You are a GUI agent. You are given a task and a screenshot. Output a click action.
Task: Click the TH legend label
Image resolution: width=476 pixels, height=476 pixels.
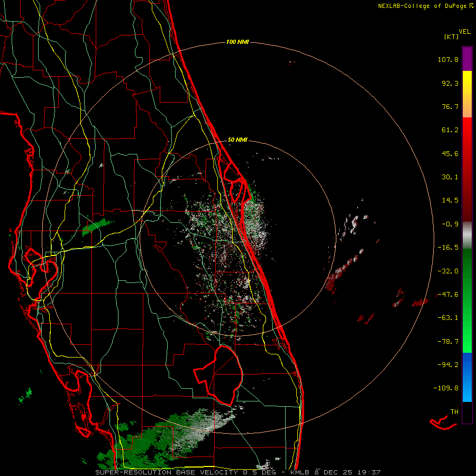point(454,412)
